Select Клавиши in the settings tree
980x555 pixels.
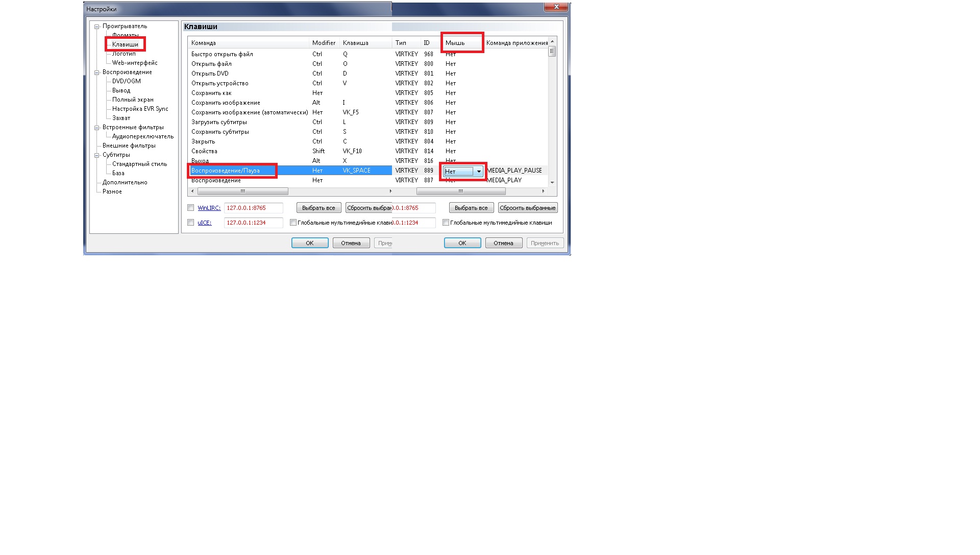125,44
